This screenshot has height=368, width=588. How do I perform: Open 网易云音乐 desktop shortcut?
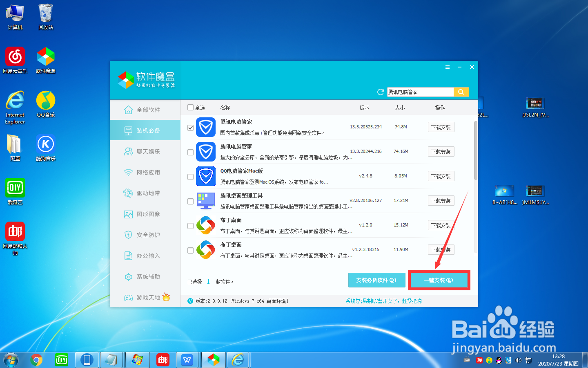coord(15,60)
